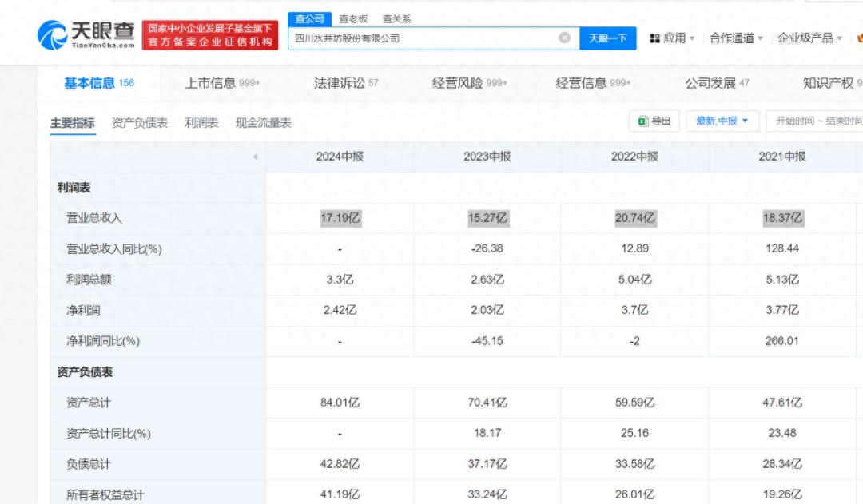
Task: Click the 5.04亿 total profit cell
Action: [x=634, y=280]
